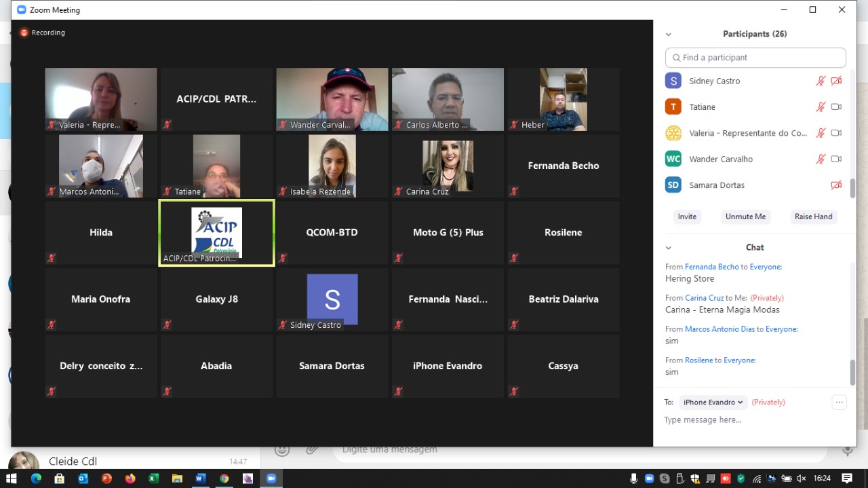Collapse the Participants panel chevron

pos(668,35)
